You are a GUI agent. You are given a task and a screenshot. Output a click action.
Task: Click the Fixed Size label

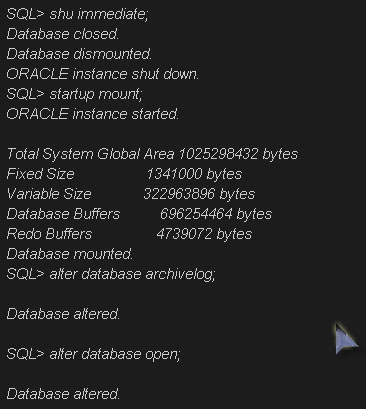[x=40, y=174]
